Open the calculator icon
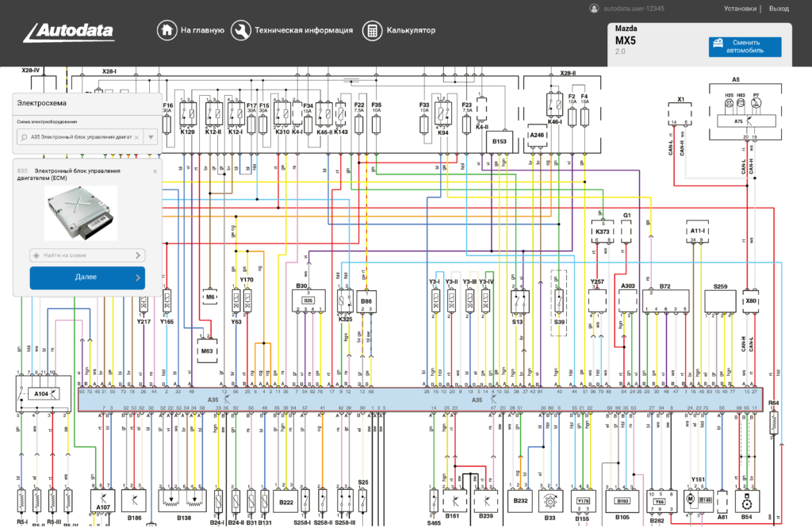The width and height of the screenshot is (812, 528). (371, 31)
